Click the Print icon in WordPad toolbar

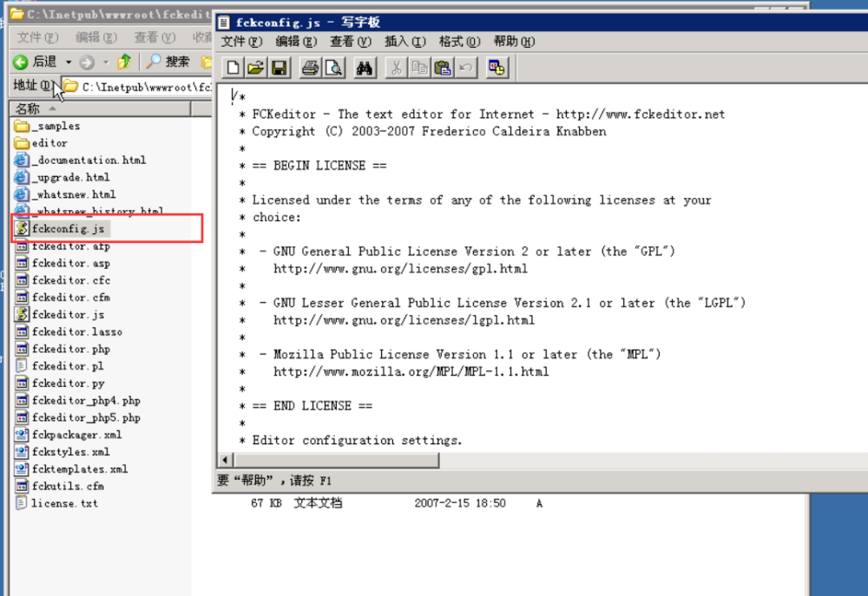[310, 68]
